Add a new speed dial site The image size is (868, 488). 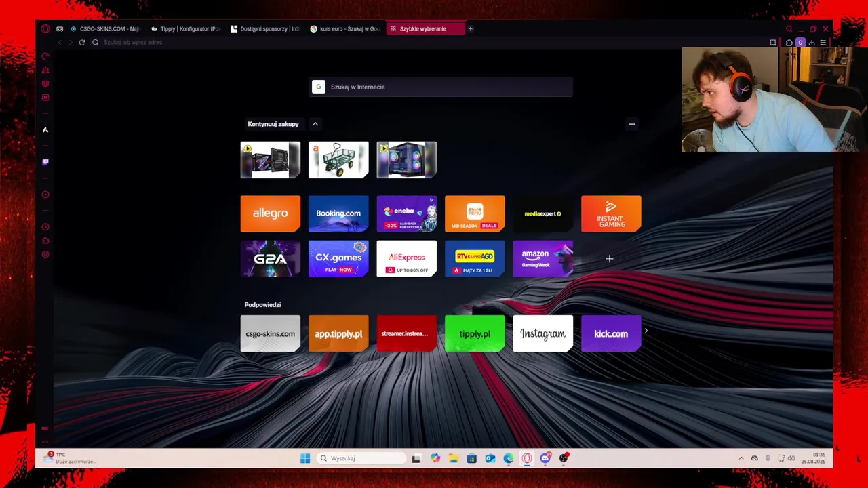[610, 258]
